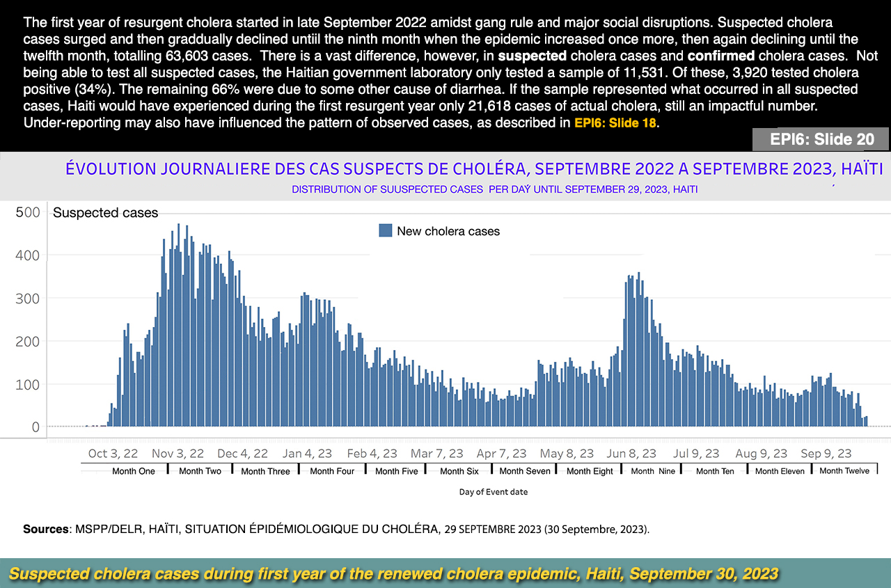Click the French chart title ÉVOLUTION JOURNALIERE
Viewport: 891px width, 588px height.
click(474, 169)
